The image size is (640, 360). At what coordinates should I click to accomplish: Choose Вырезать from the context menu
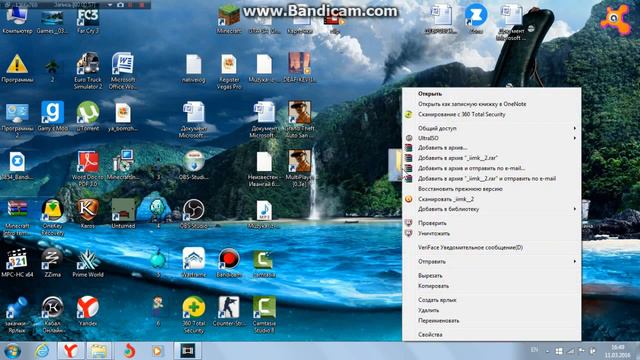pos(491,276)
